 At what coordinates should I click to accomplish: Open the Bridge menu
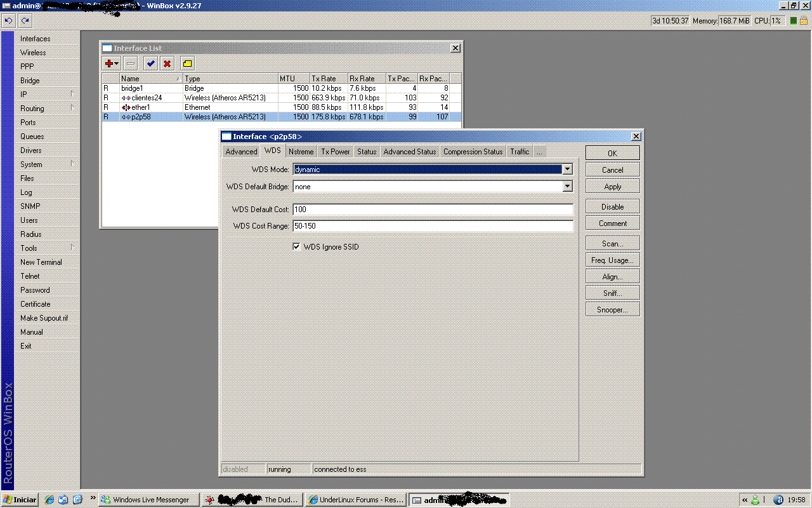(x=47, y=81)
